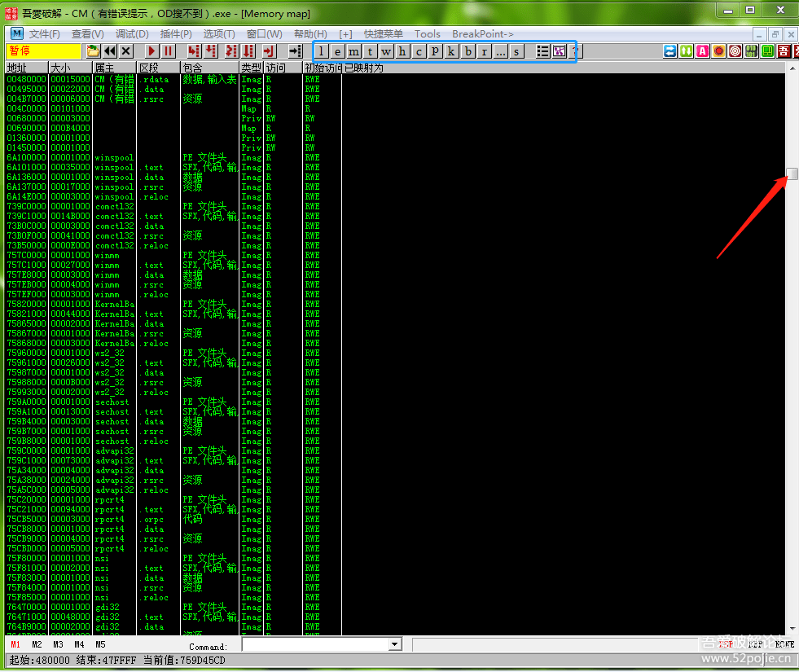This screenshot has height=672, width=799.
Task: Open the CPU window with 'c' button
Action: [419, 51]
